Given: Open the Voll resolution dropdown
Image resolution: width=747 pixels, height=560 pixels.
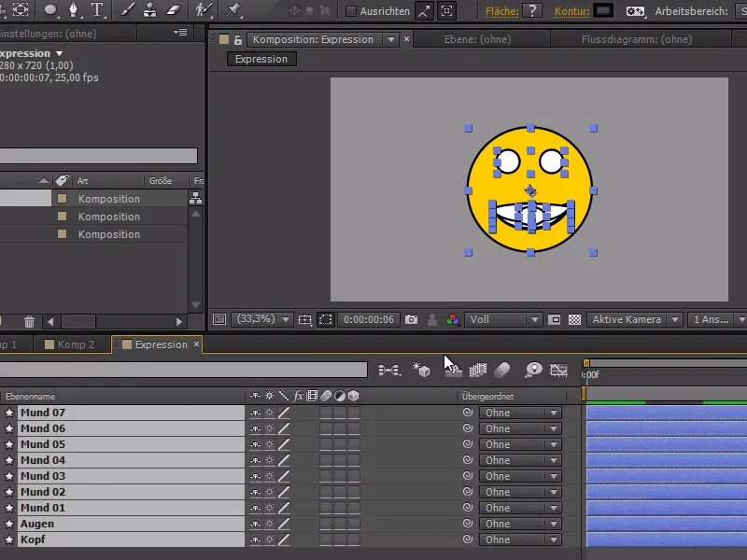Looking at the screenshot, I should coord(502,319).
